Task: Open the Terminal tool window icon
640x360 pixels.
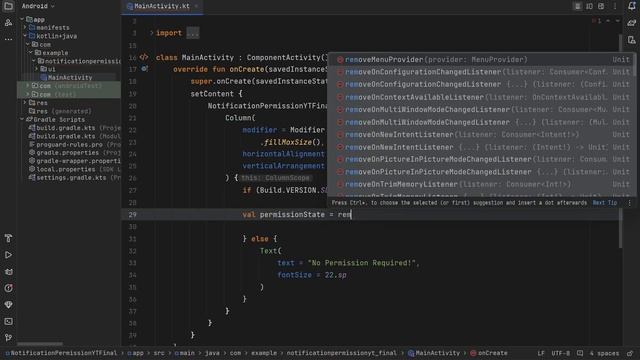Action: point(8,321)
